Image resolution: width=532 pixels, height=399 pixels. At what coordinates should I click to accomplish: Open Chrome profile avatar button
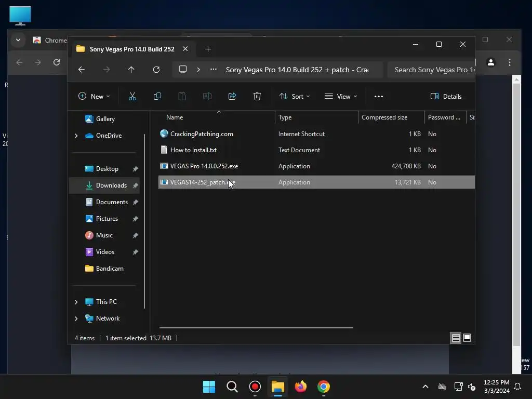490,62
